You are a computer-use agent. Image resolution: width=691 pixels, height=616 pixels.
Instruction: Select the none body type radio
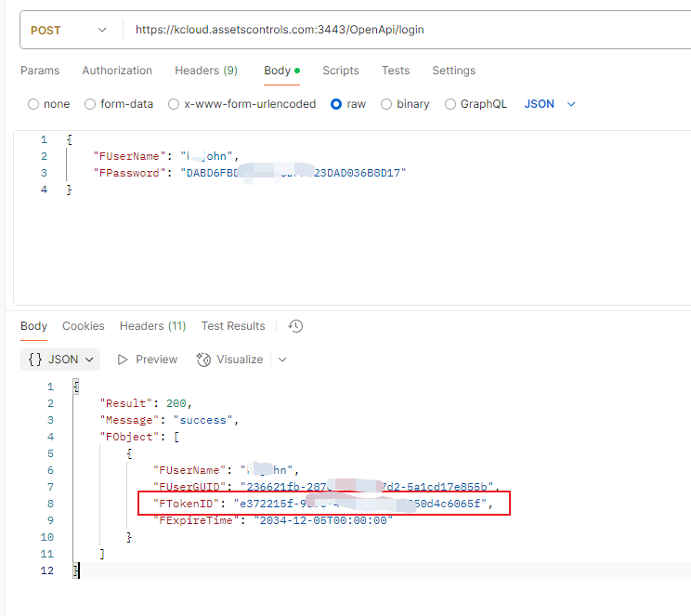pos(33,104)
